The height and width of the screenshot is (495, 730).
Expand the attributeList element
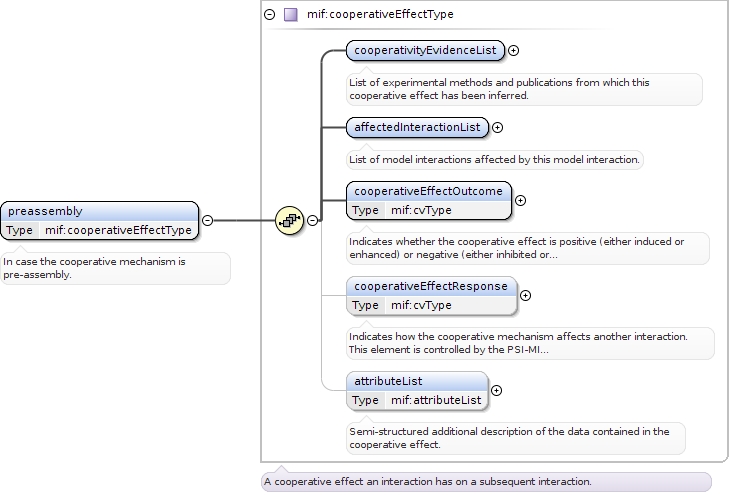(496, 390)
